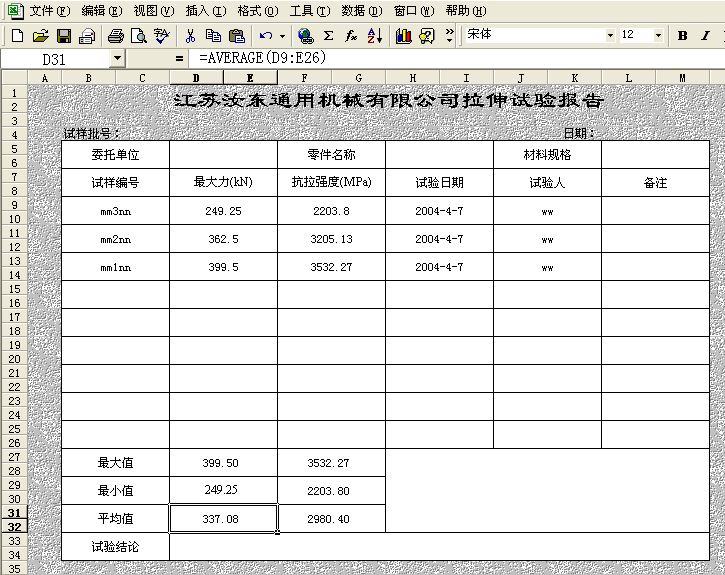The height and width of the screenshot is (575, 725).
Task: Expand More Buttons toolbar chevron
Action: click(449, 36)
